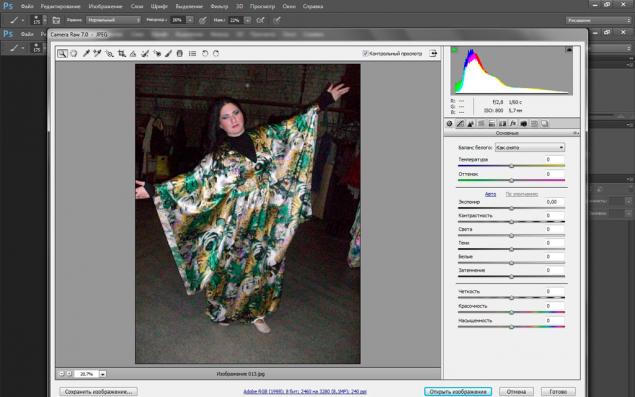Select the Adjustment Brush tool
The image size is (635, 397).
(168, 53)
